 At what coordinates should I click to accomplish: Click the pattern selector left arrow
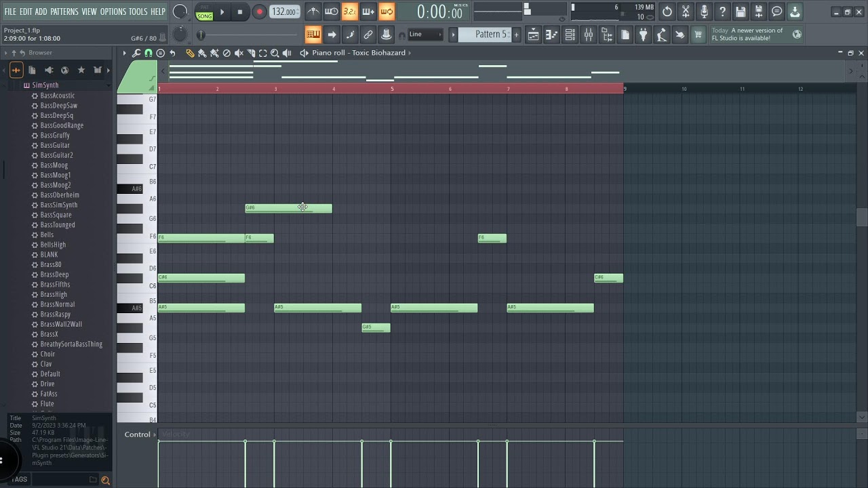[x=453, y=35]
